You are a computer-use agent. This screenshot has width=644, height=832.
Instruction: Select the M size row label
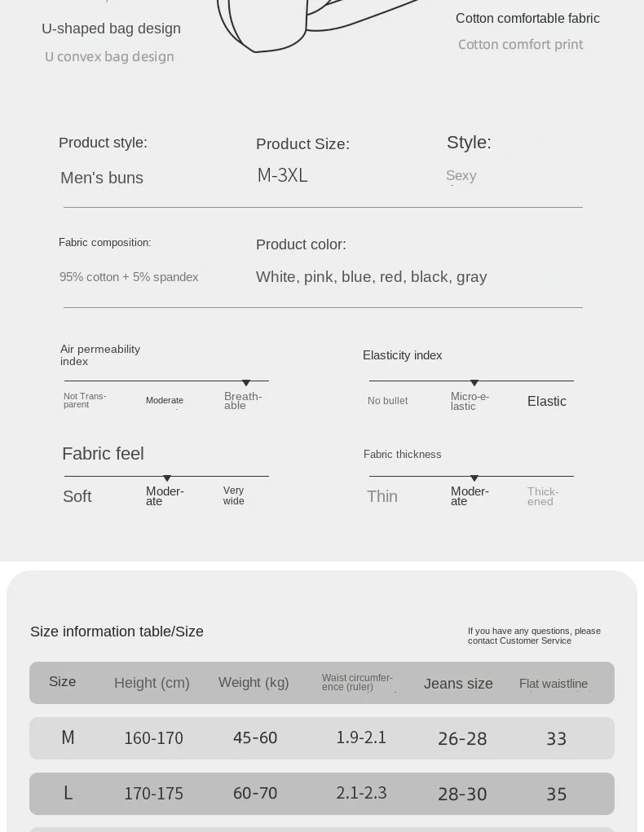pyautogui.click(x=68, y=737)
